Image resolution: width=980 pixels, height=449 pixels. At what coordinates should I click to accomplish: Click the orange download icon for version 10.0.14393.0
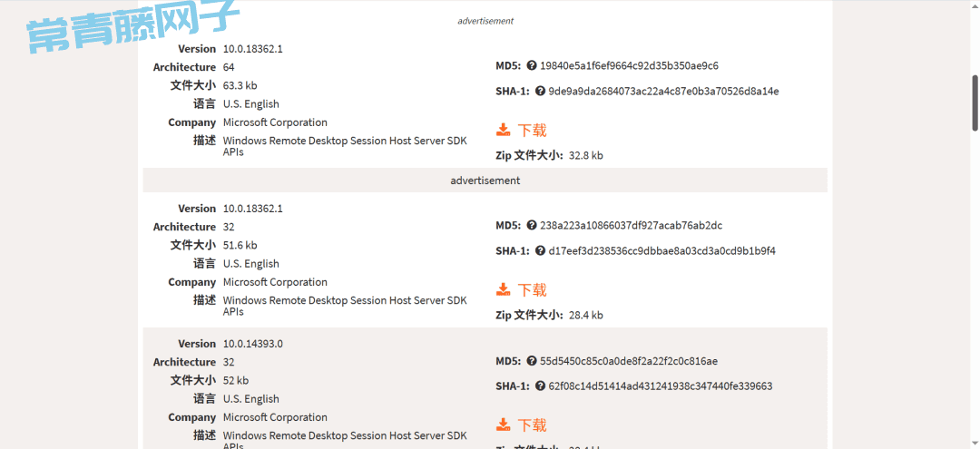tap(503, 425)
